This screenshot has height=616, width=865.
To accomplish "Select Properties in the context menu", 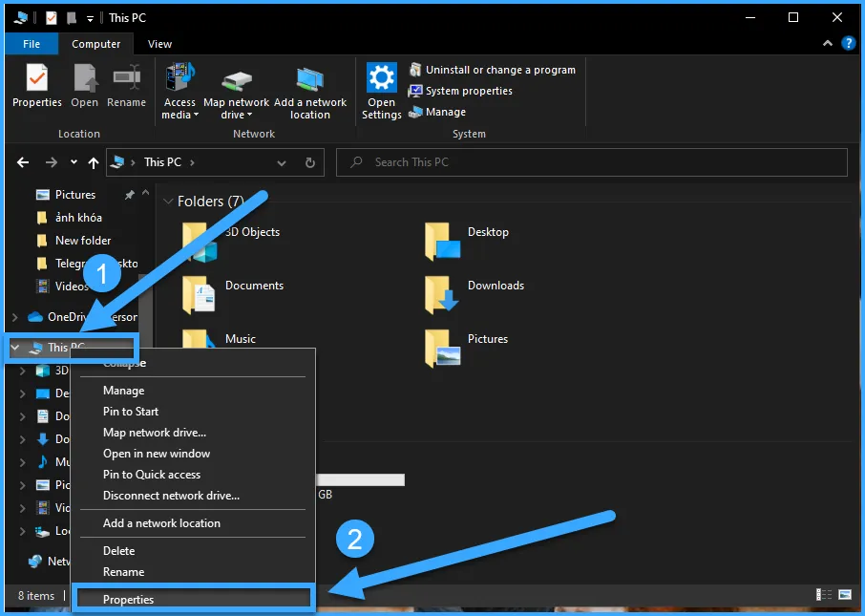I will 129,600.
